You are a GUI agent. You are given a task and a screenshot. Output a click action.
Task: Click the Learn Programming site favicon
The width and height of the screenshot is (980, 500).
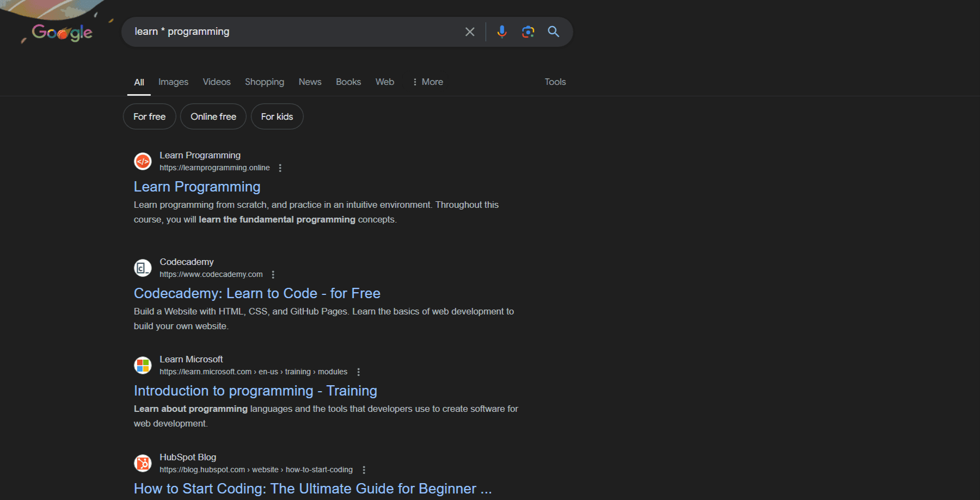(143, 161)
